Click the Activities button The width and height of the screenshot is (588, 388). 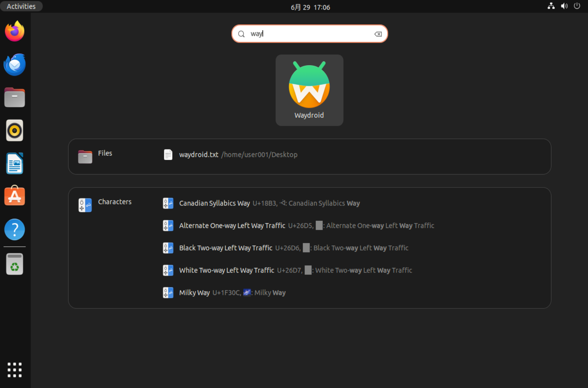21,6
